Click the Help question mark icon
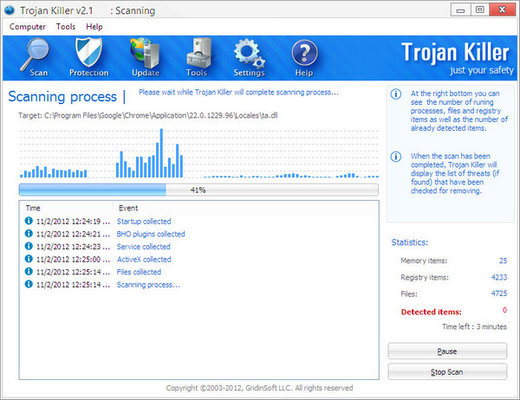This screenshot has width=520, height=400. pos(304,53)
